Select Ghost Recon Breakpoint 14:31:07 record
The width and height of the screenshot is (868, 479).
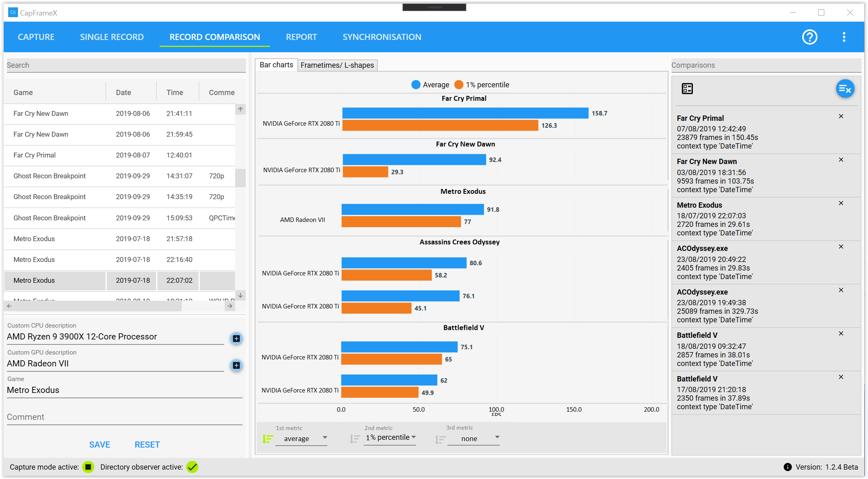[x=119, y=176]
